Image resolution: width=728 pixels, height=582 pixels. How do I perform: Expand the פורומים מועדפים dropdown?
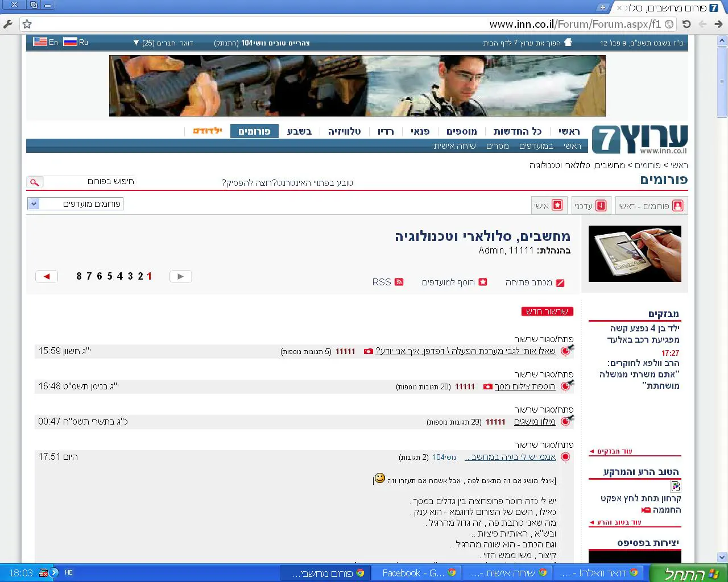tap(34, 204)
